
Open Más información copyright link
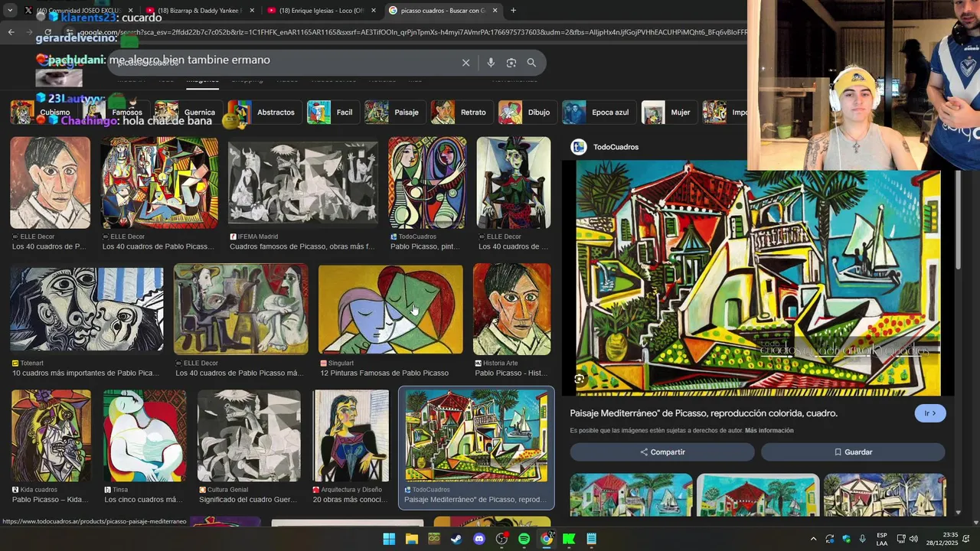(769, 431)
